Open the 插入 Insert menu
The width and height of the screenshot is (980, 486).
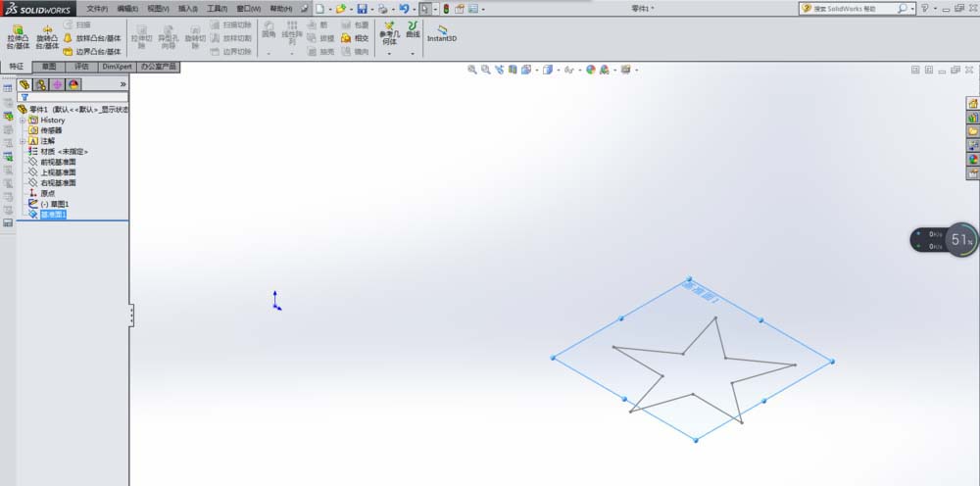[187, 9]
